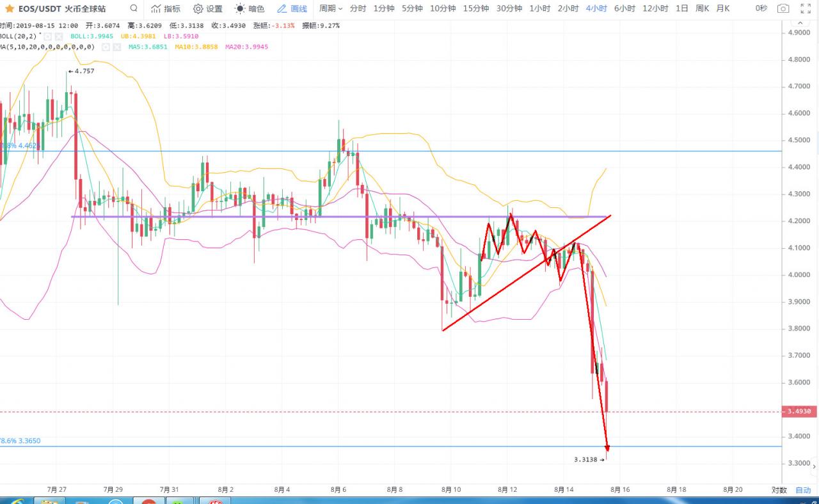
Task: Click the 4.757 high price marker
Action: [81, 71]
